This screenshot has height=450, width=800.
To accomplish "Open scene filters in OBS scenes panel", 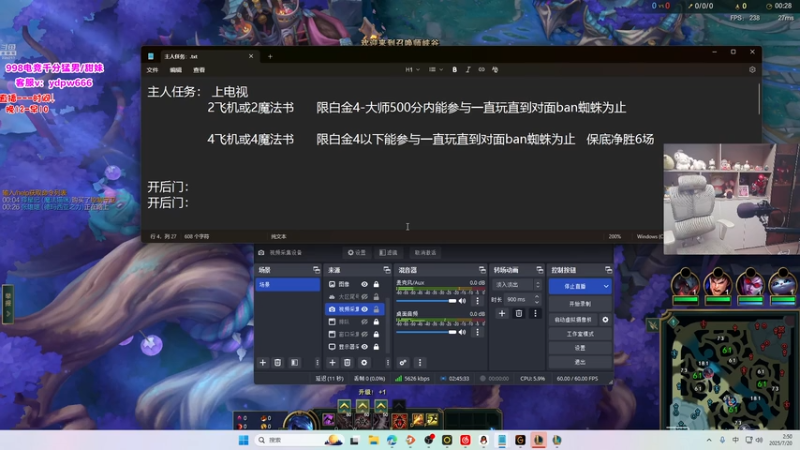I will click(x=294, y=363).
